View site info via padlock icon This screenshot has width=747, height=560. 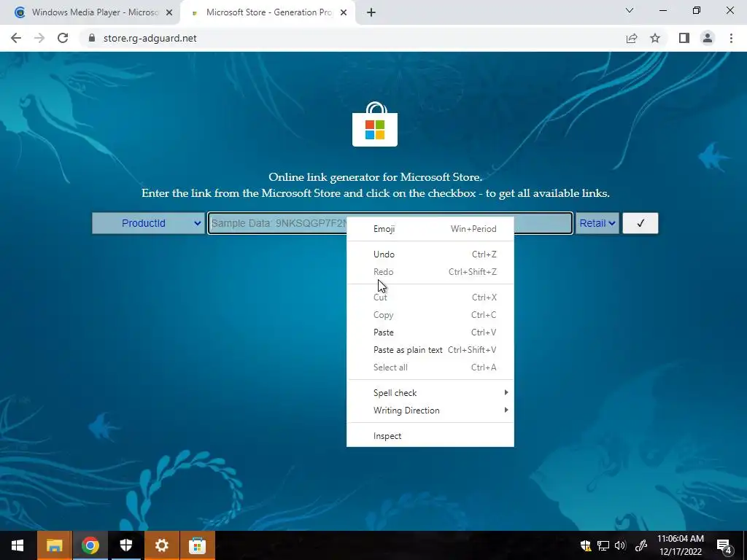point(92,38)
